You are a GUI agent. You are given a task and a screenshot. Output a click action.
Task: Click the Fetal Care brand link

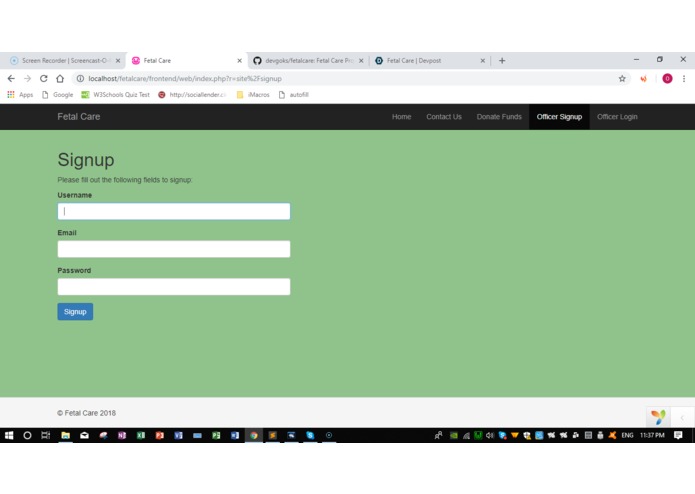pyautogui.click(x=78, y=117)
